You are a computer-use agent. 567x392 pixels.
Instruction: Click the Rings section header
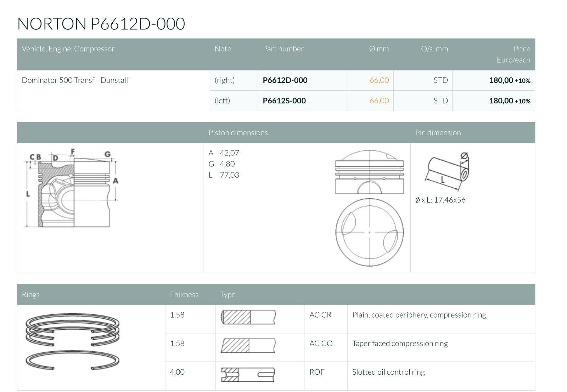point(31,295)
